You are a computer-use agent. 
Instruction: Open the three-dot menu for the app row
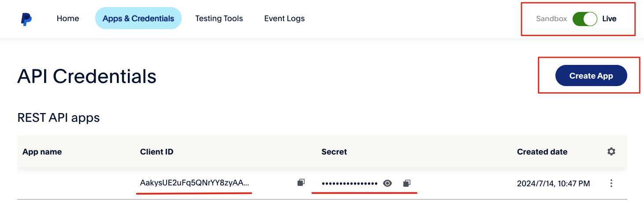pyautogui.click(x=611, y=183)
